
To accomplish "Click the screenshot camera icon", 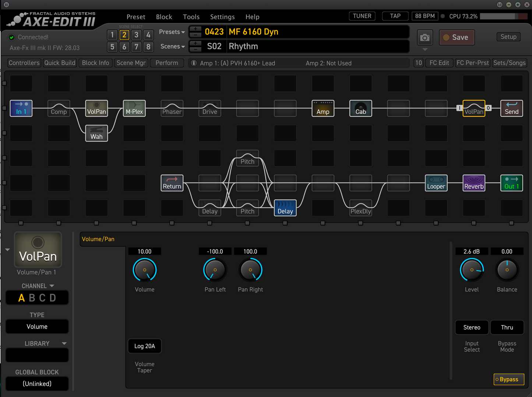I will point(424,37).
